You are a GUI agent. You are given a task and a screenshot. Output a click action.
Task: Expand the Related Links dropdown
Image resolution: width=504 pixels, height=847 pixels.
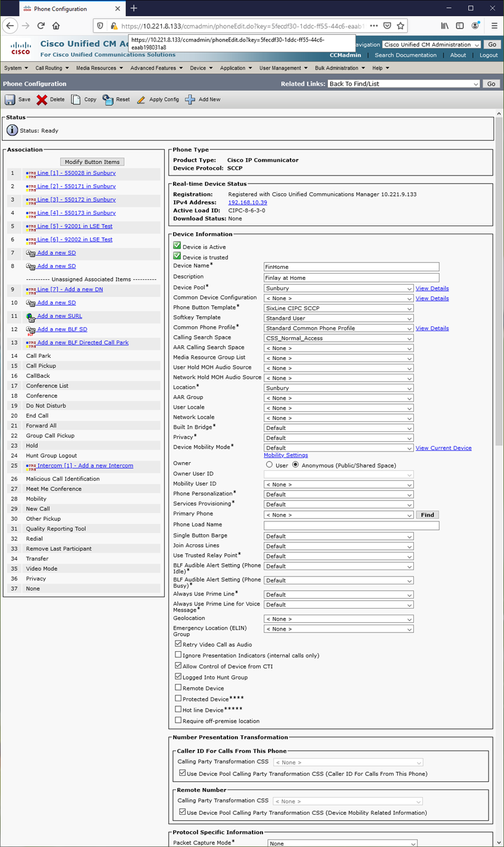point(404,84)
